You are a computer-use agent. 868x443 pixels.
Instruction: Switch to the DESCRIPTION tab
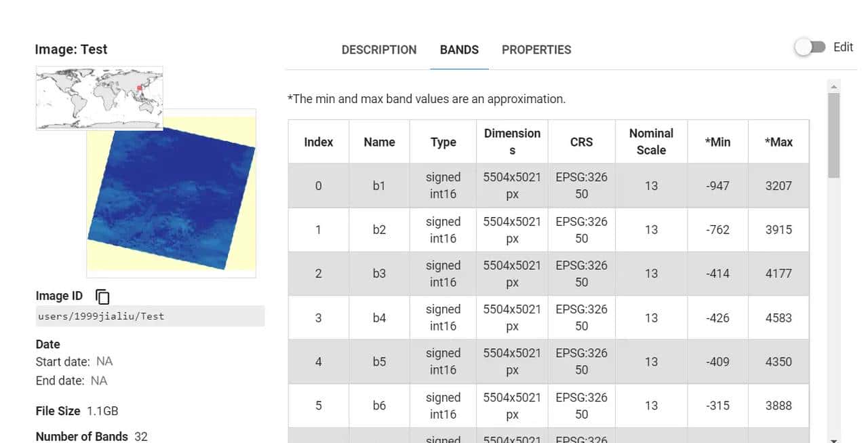coord(378,50)
